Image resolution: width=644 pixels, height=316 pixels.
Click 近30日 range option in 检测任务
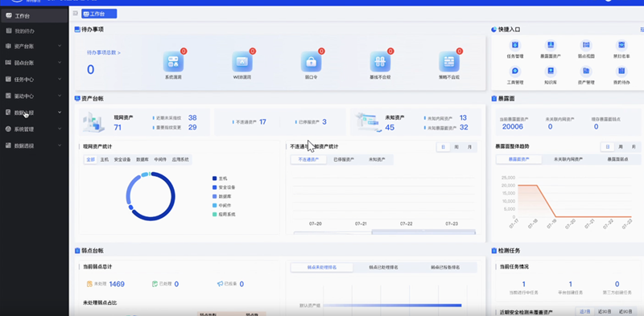click(605, 312)
